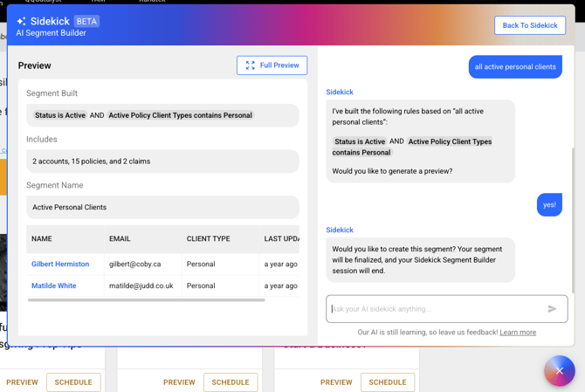Focus the Ask your AI sidekick input
Screen dimensions: 585x392
435,309
